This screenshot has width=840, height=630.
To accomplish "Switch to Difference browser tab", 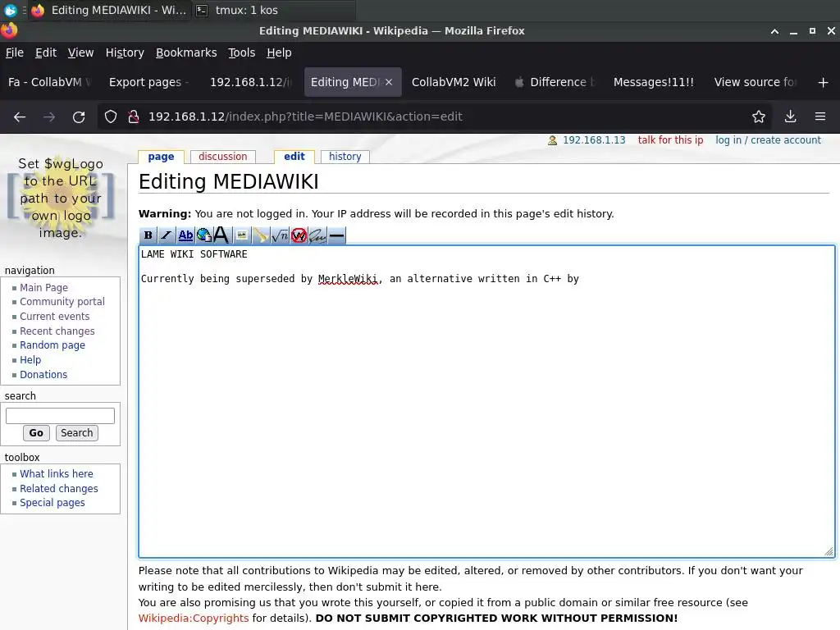I will point(555,82).
